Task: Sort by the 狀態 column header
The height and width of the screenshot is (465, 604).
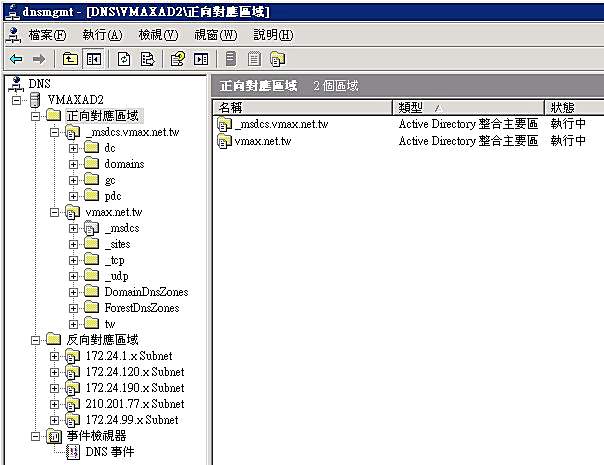Action: 574,107
